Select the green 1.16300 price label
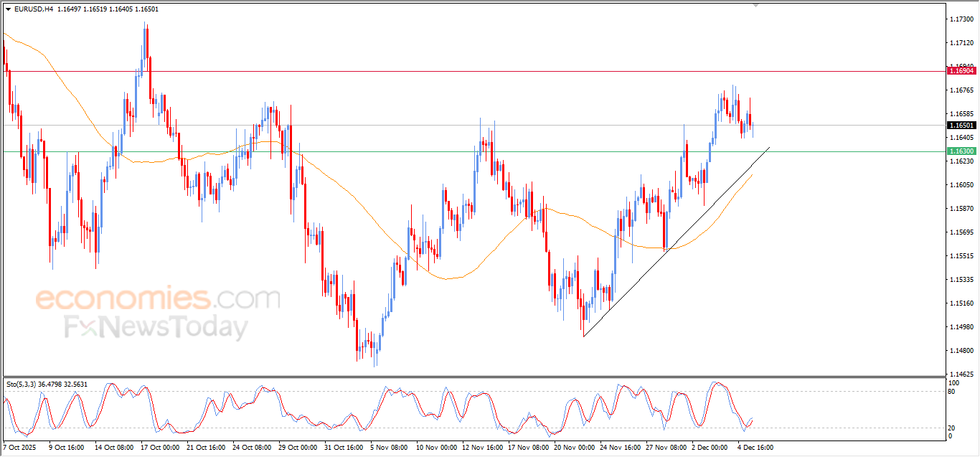 pyautogui.click(x=961, y=151)
